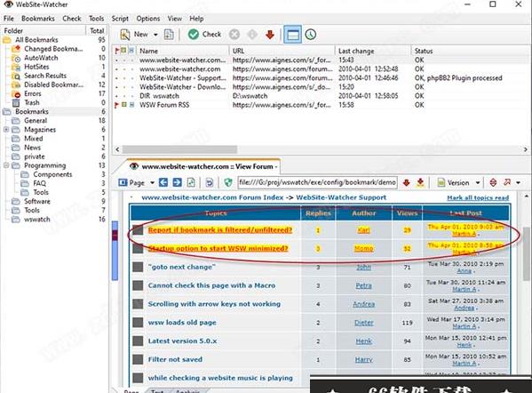Select the Components subfolder
Viewport: 532px width, 393px height.
52,174
